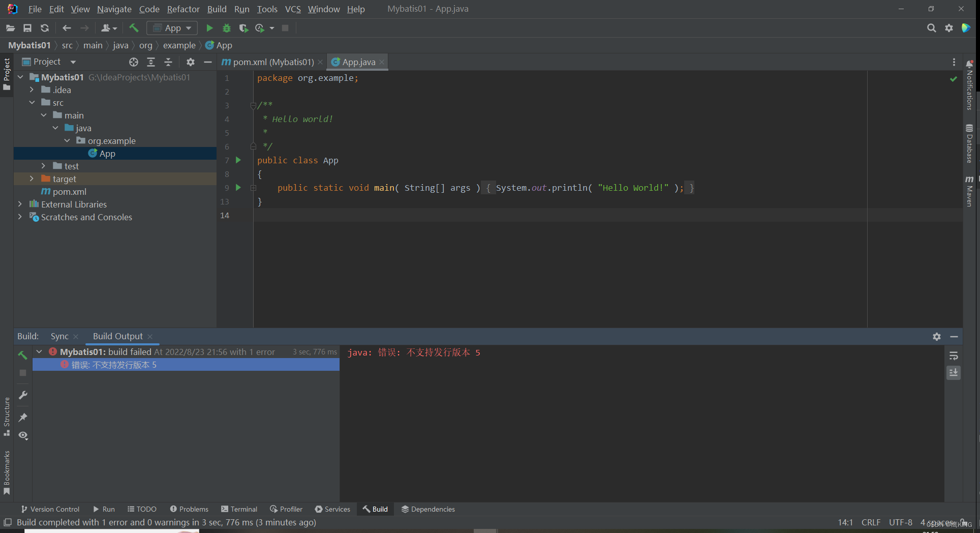980x533 pixels.
Task: Run the App configuration with green play icon
Action: coord(209,28)
